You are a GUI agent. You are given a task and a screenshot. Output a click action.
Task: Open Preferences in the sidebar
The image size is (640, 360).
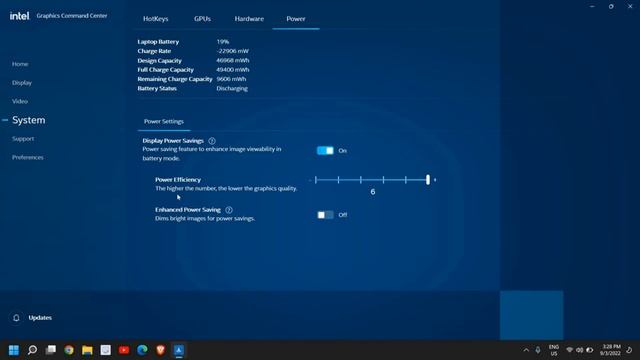click(27, 157)
